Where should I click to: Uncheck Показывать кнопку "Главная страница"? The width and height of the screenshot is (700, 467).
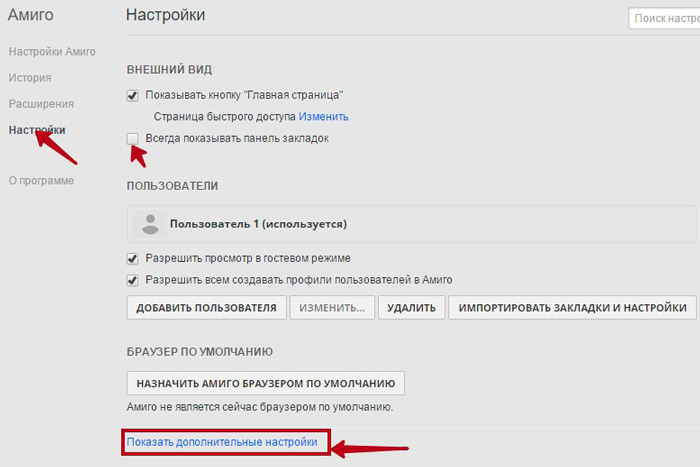point(132,96)
